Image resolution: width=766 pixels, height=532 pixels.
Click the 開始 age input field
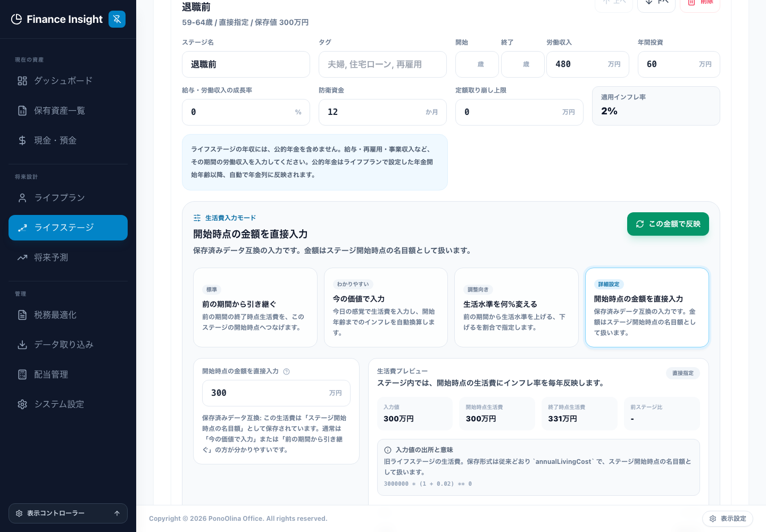[477, 64]
